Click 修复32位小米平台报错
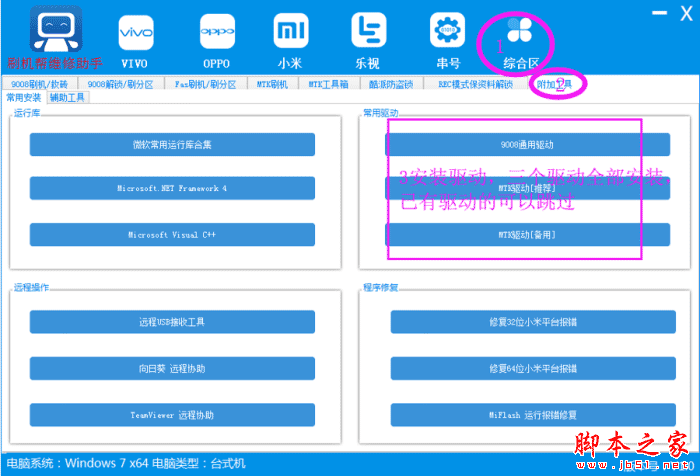 point(533,322)
